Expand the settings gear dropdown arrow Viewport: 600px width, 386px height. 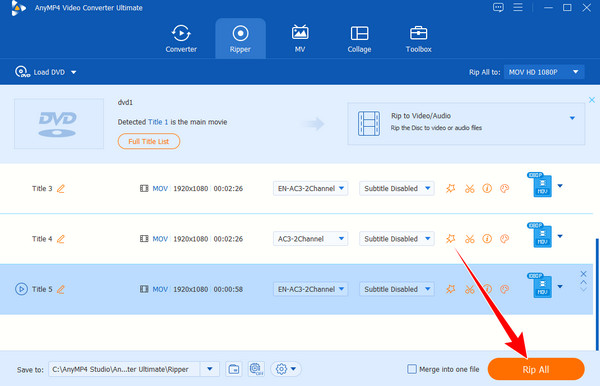293,369
